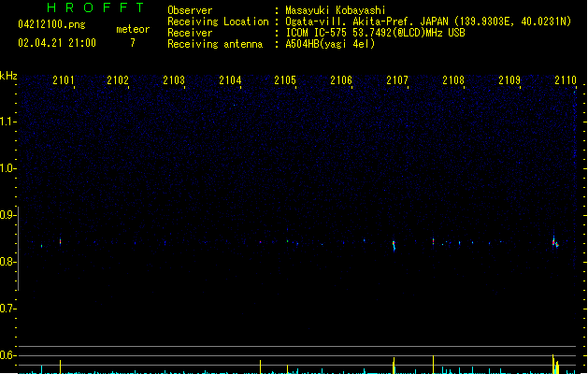
Task: Click the tall yellow power spike below 2101
Action: (x=60, y=367)
